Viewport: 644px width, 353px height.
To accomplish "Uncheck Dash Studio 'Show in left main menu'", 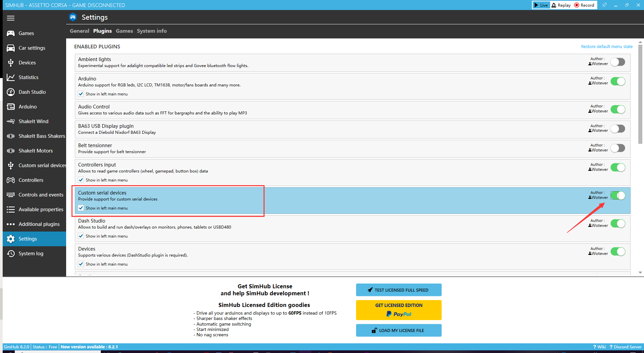I will tap(81, 236).
